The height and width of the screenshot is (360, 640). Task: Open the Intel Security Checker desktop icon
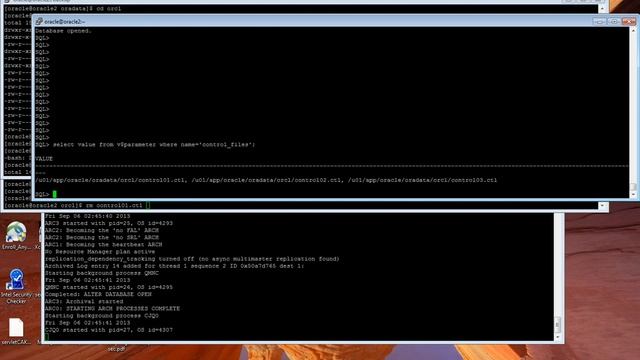point(16,286)
